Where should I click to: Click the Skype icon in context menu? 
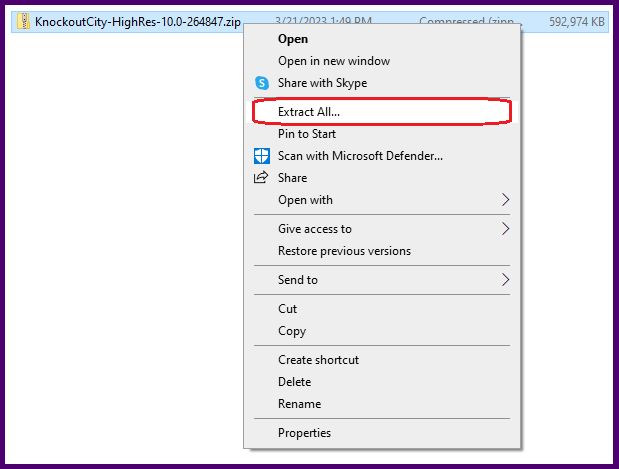click(x=262, y=83)
